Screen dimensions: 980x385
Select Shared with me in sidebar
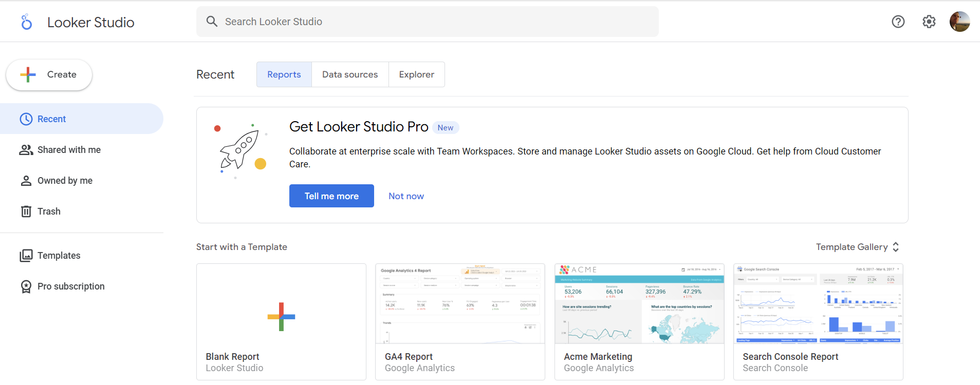pos(82,150)
